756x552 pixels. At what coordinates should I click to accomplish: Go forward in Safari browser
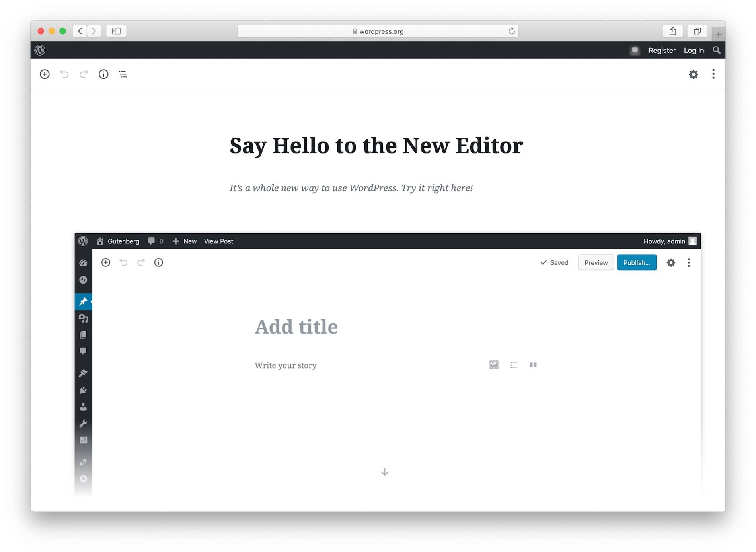click(94, 31)
